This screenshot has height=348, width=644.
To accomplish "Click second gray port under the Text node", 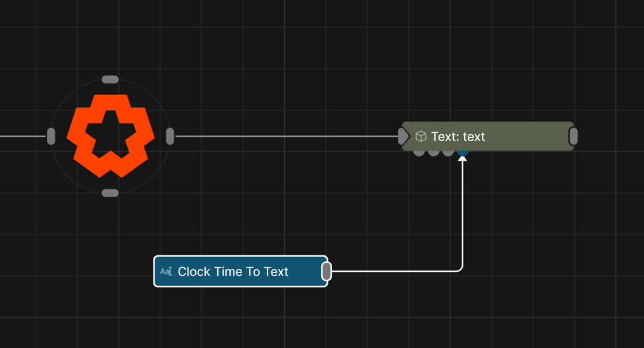I will coord(433,152).
